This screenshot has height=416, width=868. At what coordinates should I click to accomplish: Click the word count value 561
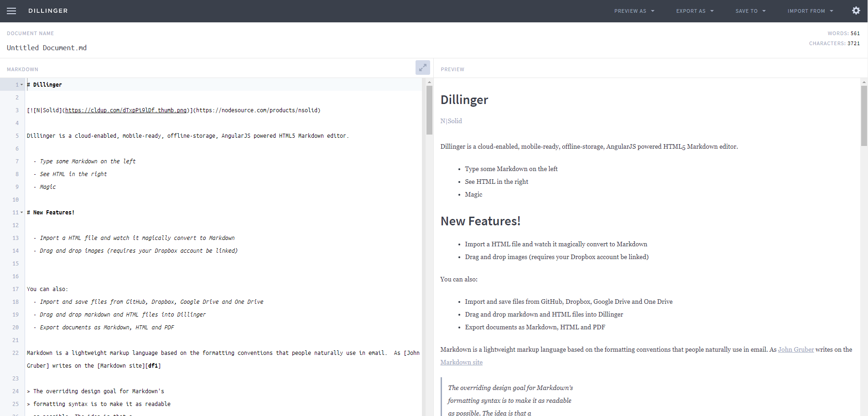coord(855,33)
